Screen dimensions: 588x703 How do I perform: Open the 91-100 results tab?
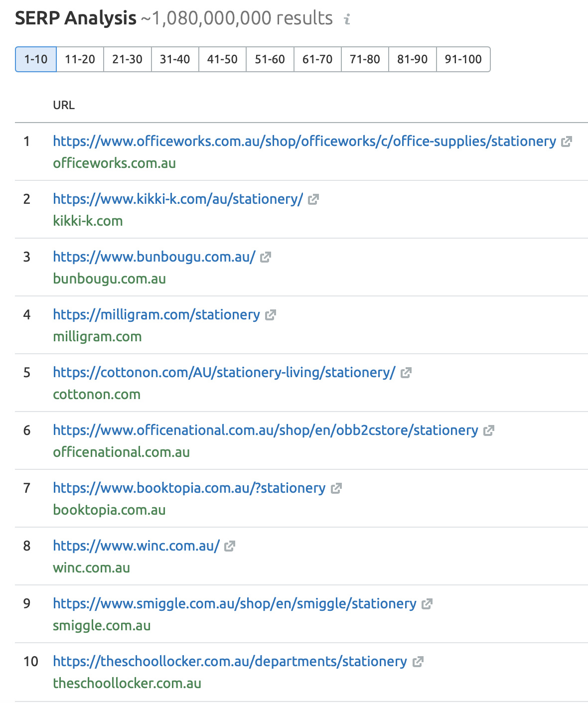[463, 59]
